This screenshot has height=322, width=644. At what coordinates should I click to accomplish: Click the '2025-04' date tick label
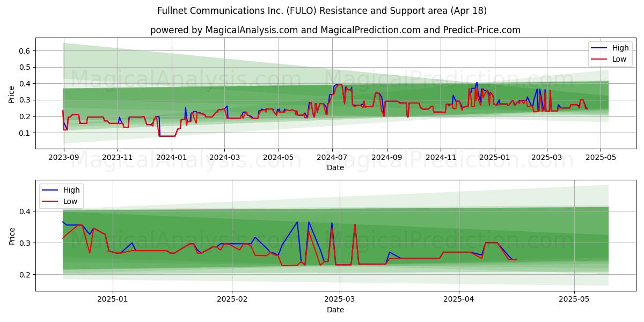(x=460, y=299)
